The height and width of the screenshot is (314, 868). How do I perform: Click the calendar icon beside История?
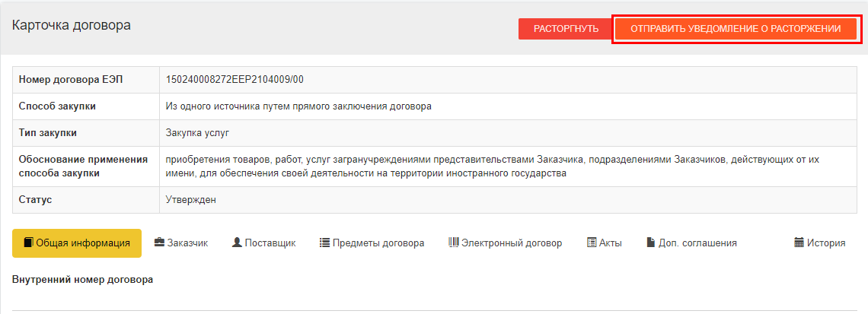799,243
